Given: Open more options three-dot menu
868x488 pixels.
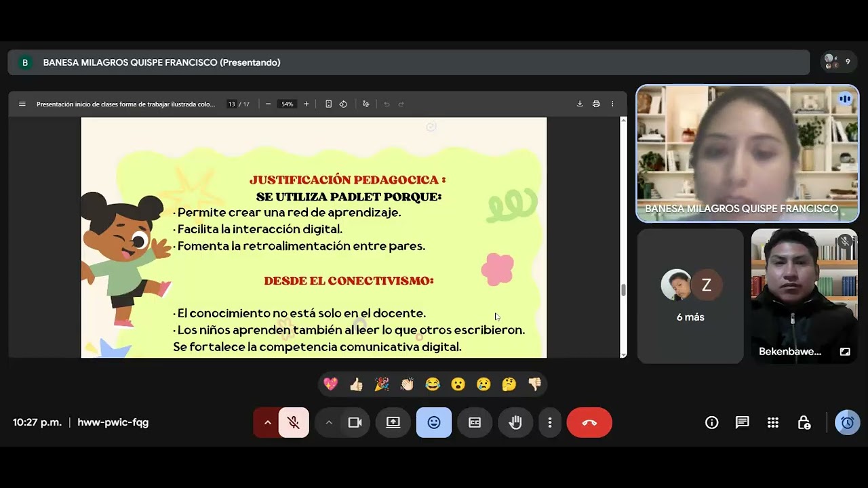Looking at the screenshot, I should coord(549,422).
